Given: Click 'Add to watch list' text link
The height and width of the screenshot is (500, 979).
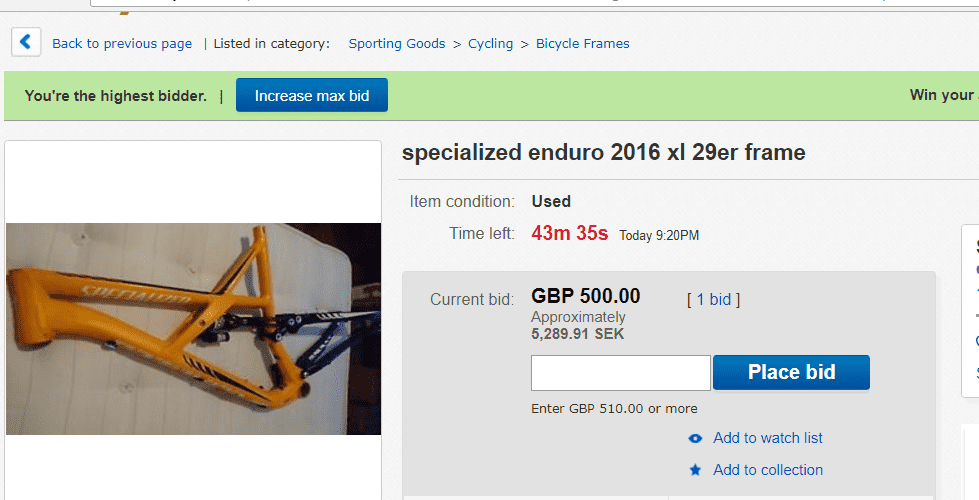Looking at the screenshot, I should click(x=768, y=438).
